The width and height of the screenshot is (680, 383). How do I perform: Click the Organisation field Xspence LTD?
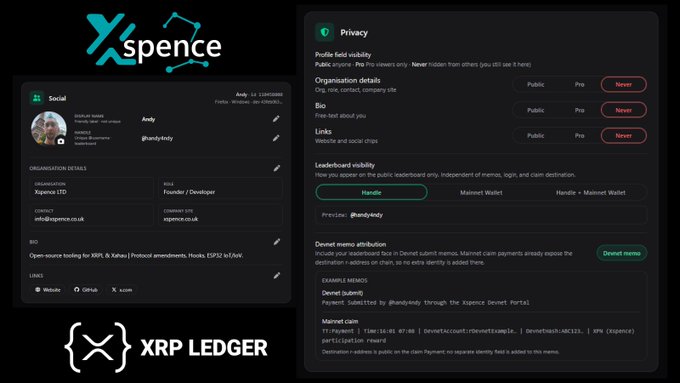(x=92, y=188)
